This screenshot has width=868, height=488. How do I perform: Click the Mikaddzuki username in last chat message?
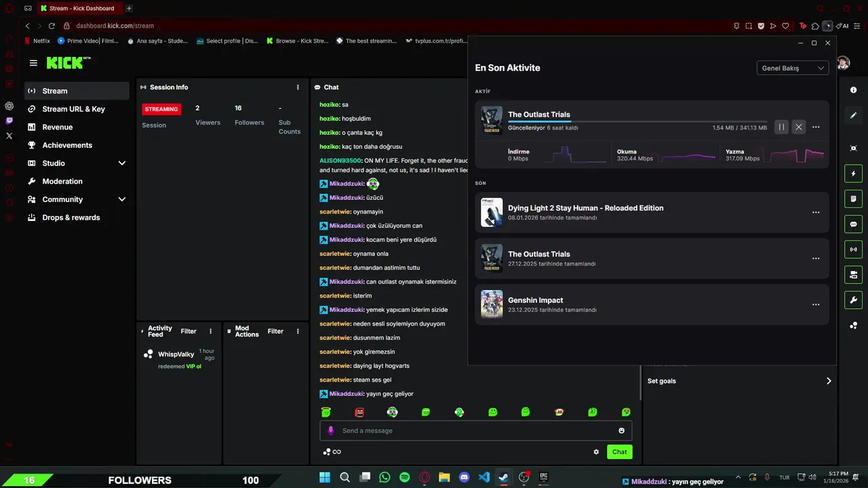347,394
